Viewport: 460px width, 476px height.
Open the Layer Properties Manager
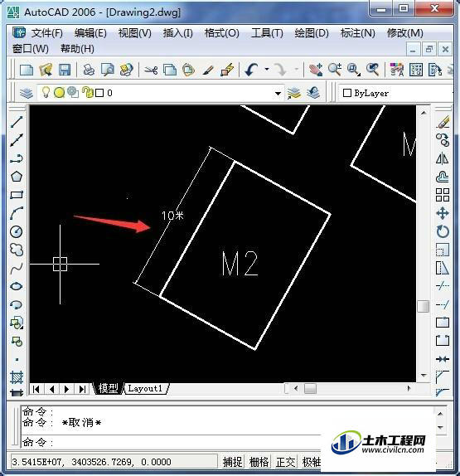point(27,93)
